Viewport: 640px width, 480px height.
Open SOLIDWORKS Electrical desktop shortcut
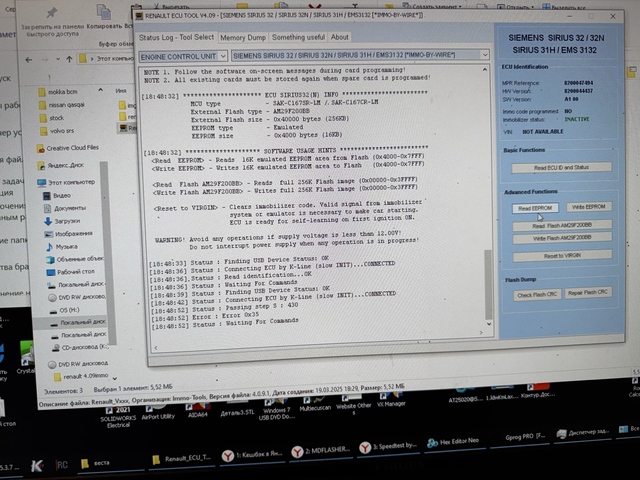pyautogui.click(x=118, y=417)
